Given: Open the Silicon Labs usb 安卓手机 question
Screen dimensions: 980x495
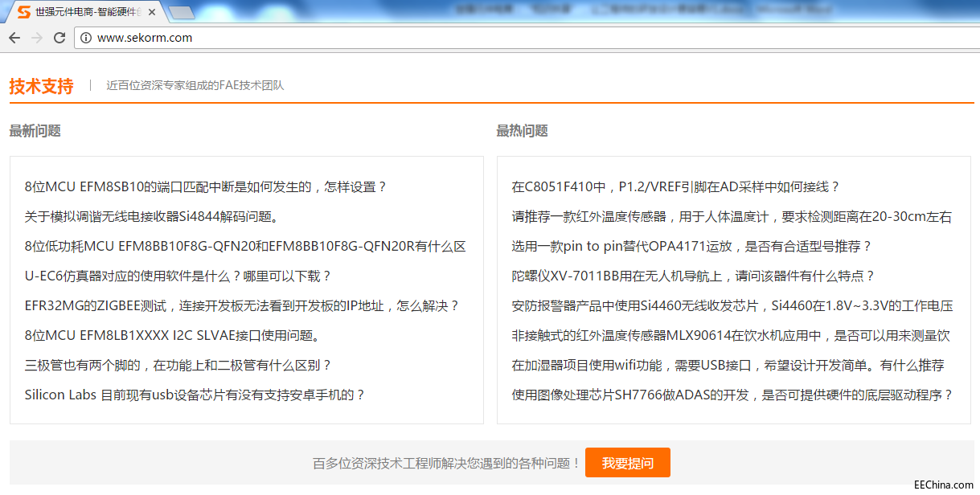Looking at the screenshot, I should [x=195, y=395].
